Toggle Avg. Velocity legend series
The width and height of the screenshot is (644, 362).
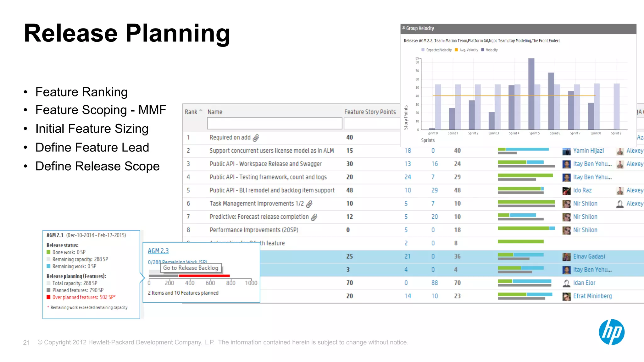coord(467,50)
